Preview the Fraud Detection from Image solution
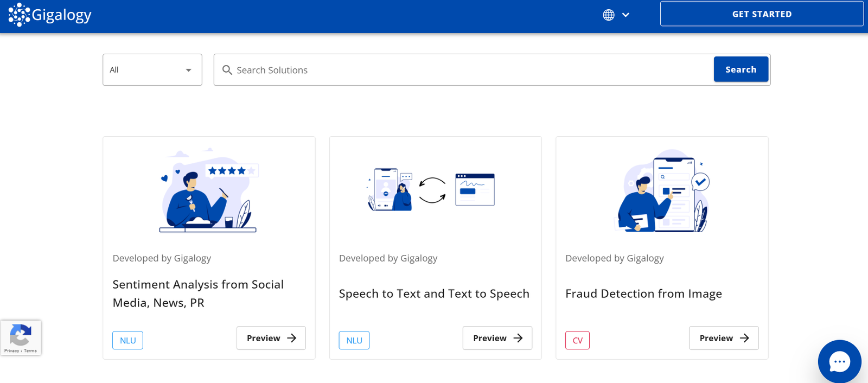 click(723, 338)
